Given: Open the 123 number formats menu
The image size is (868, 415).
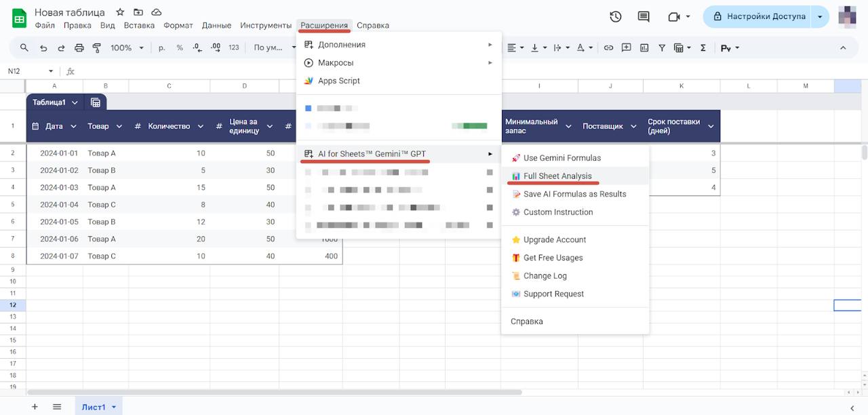Looking at the screenshot, I should [234, 47].
